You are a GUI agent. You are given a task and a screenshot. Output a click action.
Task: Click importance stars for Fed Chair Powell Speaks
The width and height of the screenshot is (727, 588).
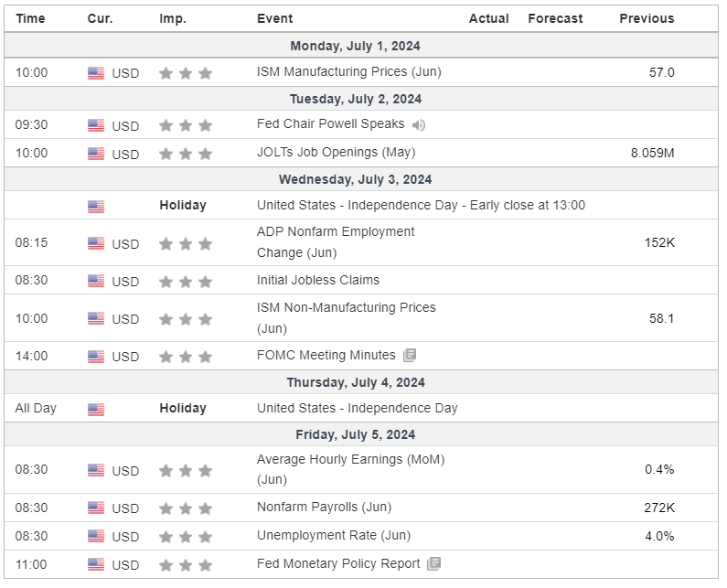(186, 125)
